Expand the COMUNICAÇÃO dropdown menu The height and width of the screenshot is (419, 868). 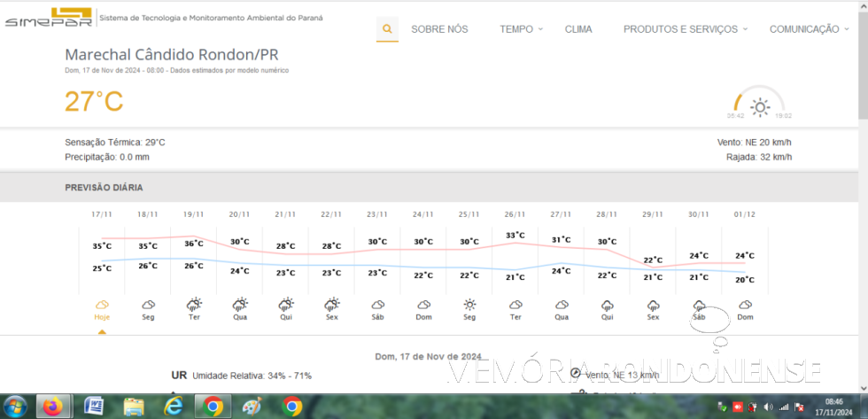808,29
